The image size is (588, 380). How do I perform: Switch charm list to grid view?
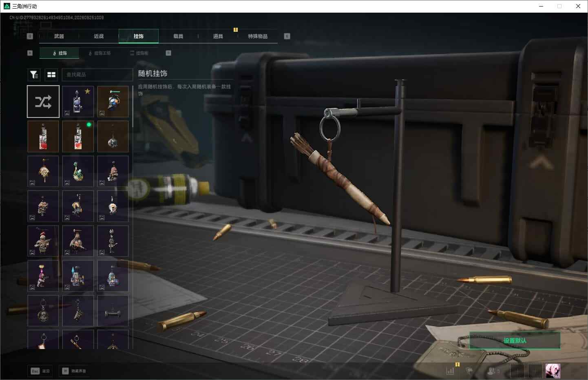[51, 75]
